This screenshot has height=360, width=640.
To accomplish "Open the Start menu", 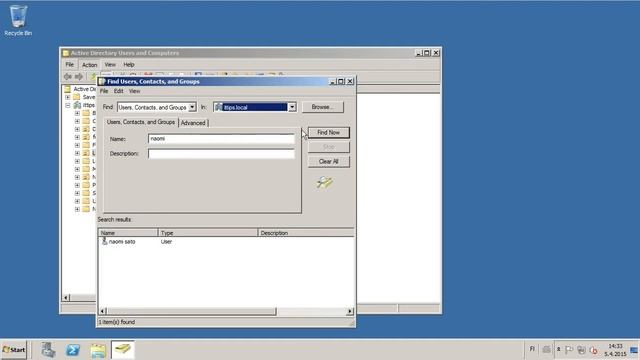I will [x=13, y=350].
